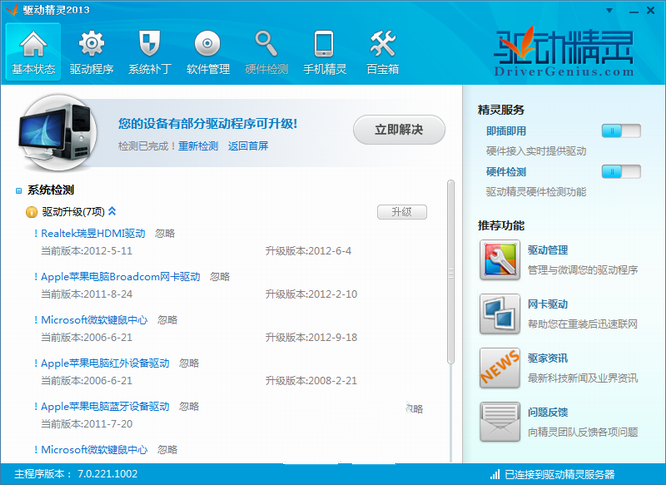Click the 重新检测 link
Screen dimensions: 666x485
[197, 146]
